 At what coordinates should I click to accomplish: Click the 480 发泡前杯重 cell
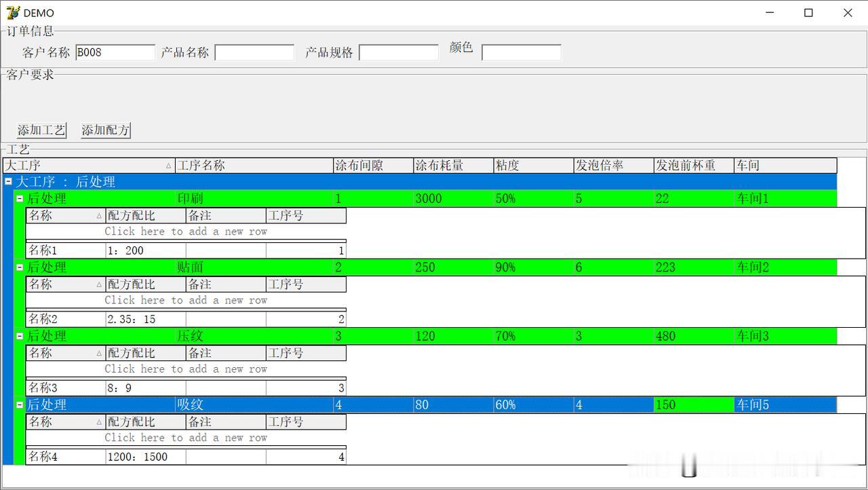(694, 336)
